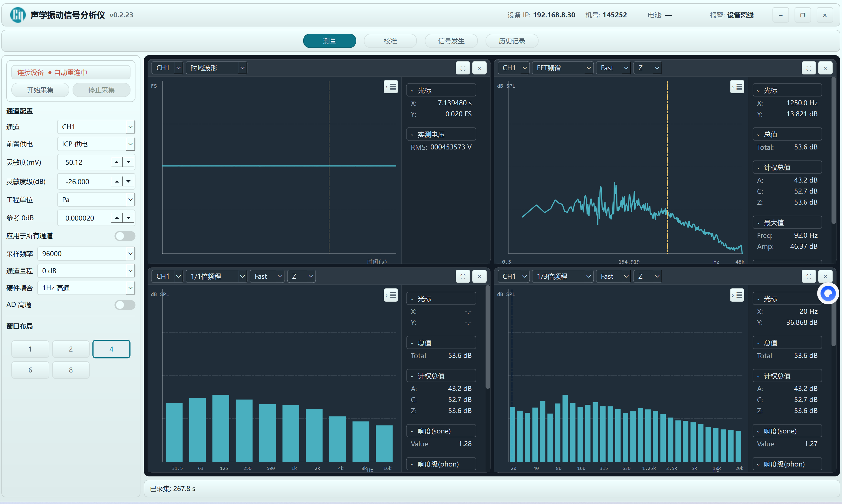This screenshot has width=842, height=504.
Task: Open the FFT频谱 analysis type dropdown
Action: [562, 68]
